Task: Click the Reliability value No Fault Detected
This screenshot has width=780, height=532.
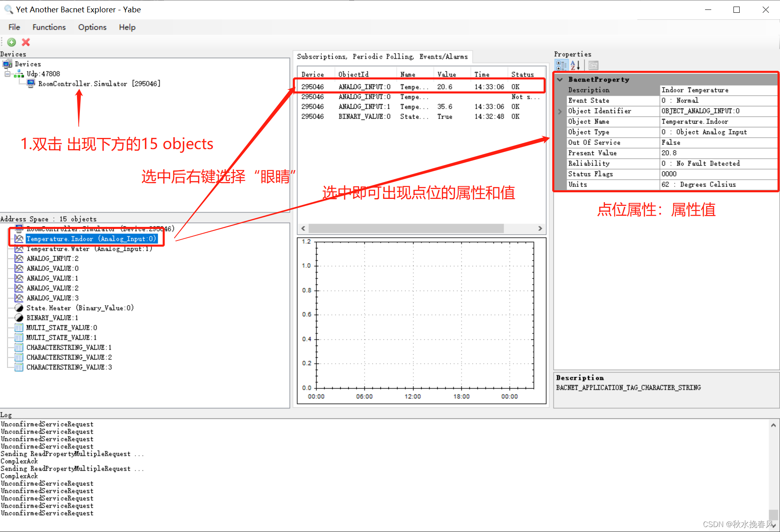Action: (718, 163)
